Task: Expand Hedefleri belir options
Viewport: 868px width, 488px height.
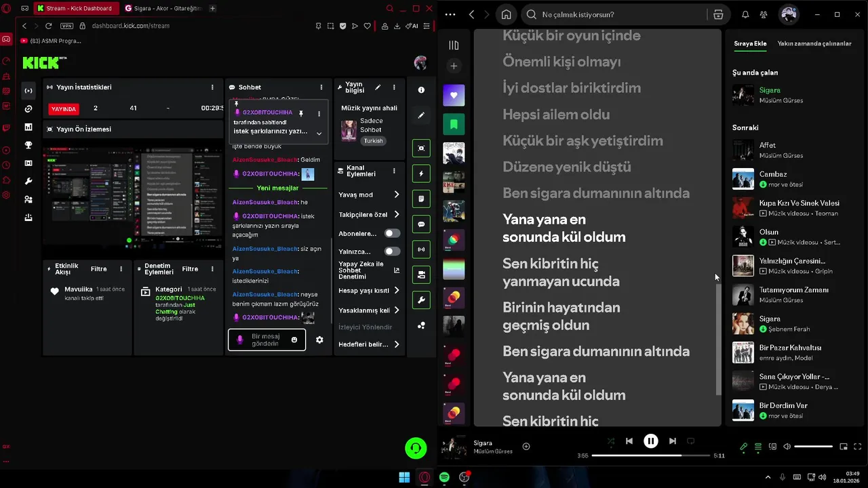Action: (396, 344)
